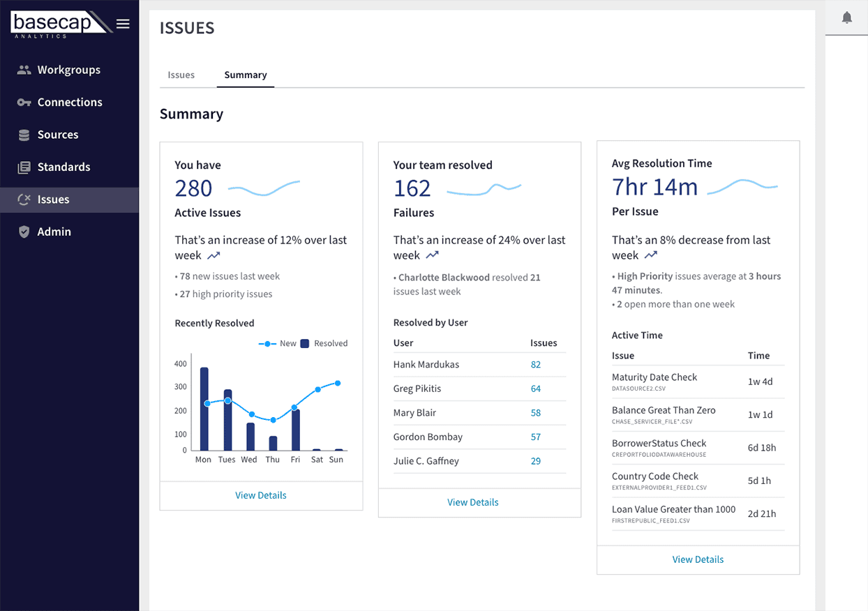Open Workgroups in the sidebar
The image size is (868, 611).
tap(69, 70)
